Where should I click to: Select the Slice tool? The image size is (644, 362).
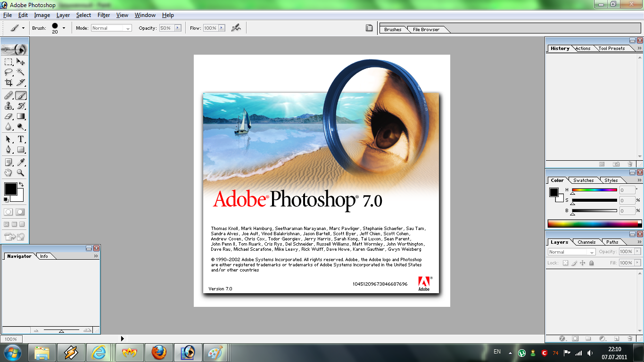(x=21, y=82)
